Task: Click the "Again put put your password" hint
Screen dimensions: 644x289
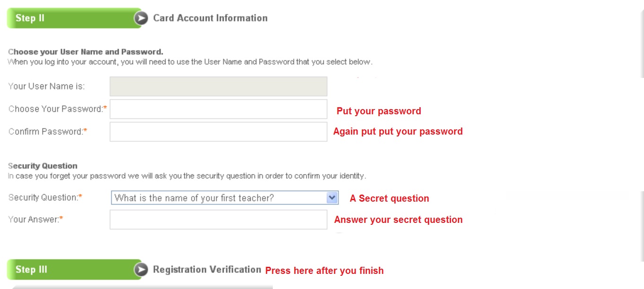Action: pyautogui.click(x=398, y=132)
